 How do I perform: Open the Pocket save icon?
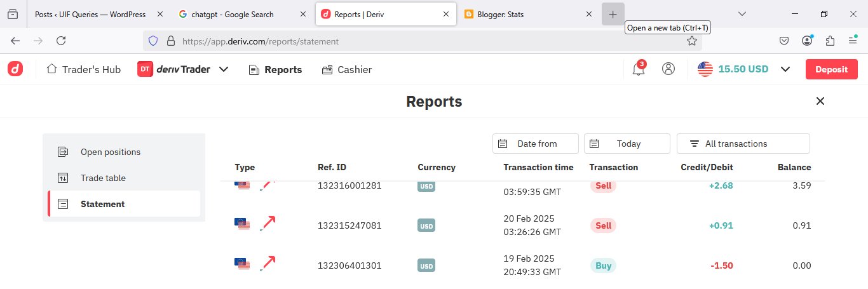pos(785,41)
